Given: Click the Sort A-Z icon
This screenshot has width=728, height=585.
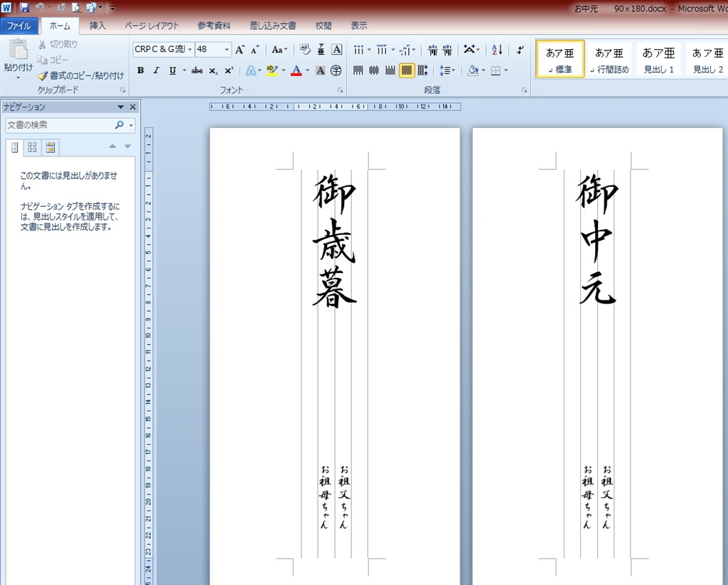Looking at the screenshot, I should click(497, 50).
